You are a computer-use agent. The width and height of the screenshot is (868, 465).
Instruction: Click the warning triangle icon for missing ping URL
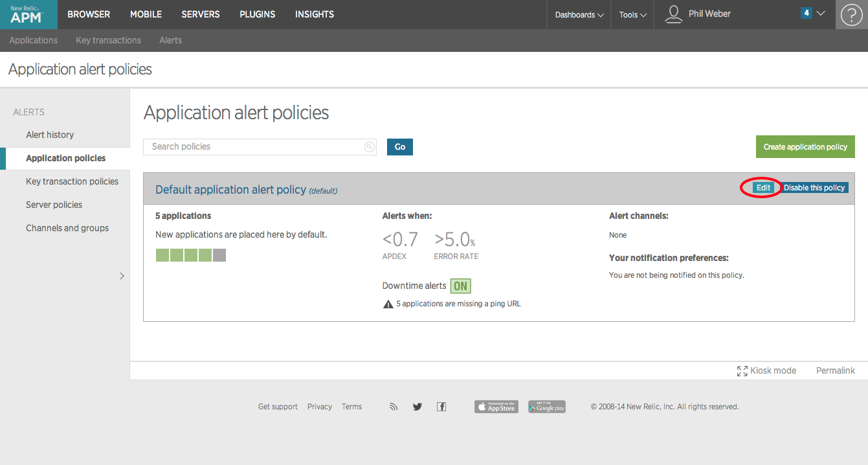(388, 304)
